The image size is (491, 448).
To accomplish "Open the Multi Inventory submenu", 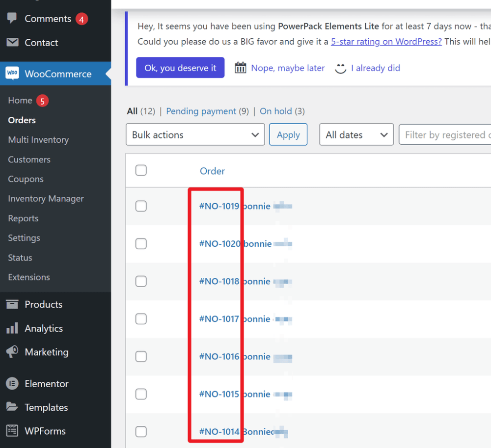I will tap(38, 140).
